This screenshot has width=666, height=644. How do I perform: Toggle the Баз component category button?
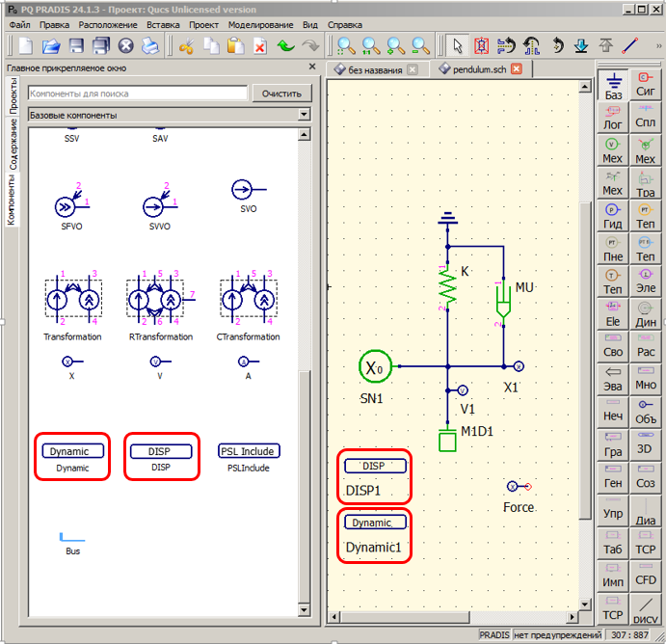click(x=613, y=87)
